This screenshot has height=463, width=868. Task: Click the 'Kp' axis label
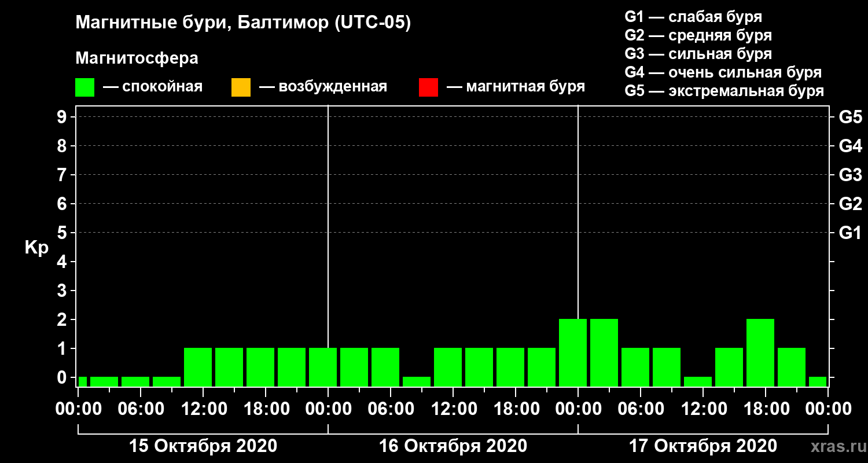pos(37,248)
